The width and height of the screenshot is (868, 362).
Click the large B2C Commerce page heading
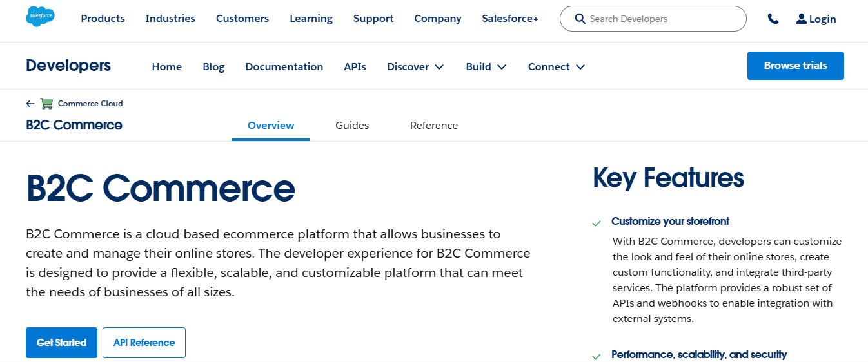tap(161, 188)
